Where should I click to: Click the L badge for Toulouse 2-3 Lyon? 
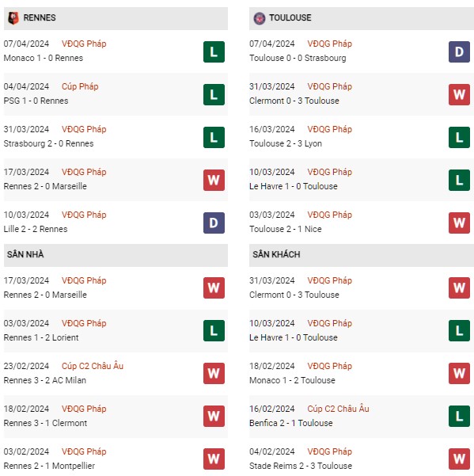coord(459,138)
